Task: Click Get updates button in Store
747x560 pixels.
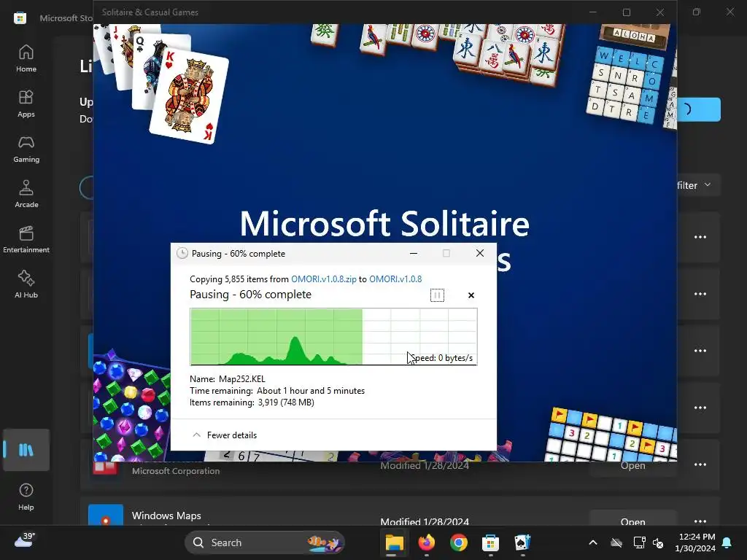Action: (x=698, y=109)
